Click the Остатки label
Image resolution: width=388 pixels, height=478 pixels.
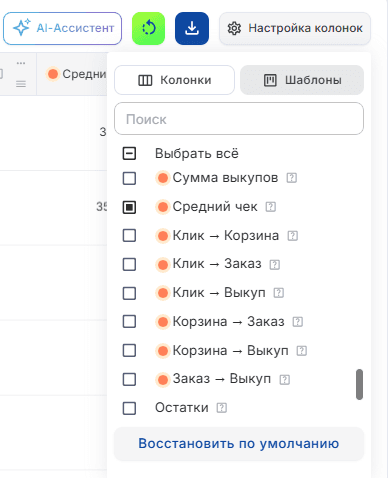[182, 408]
